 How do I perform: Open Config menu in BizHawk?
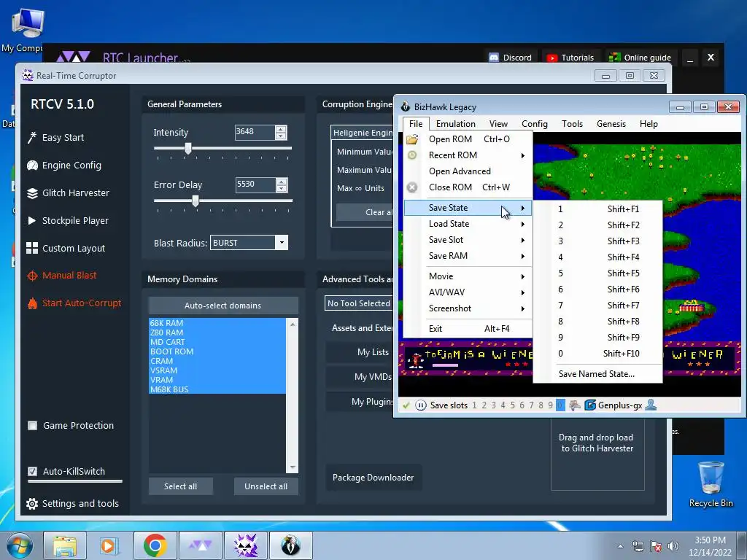(535, 124)
